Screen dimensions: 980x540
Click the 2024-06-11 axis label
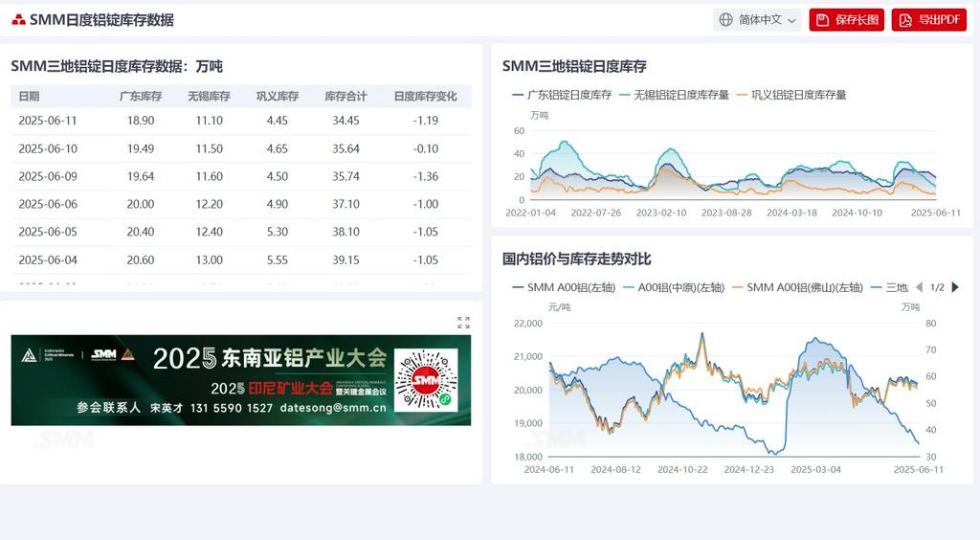click(x=548, y=469)
